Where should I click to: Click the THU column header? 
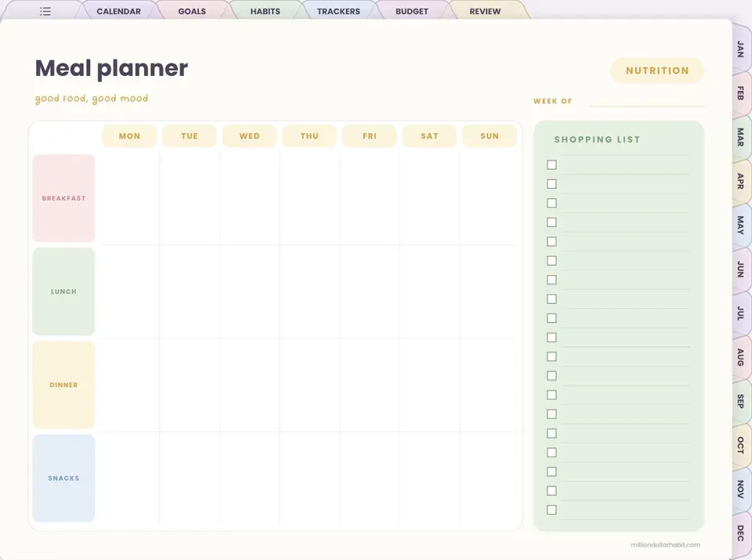coord(309,136)
